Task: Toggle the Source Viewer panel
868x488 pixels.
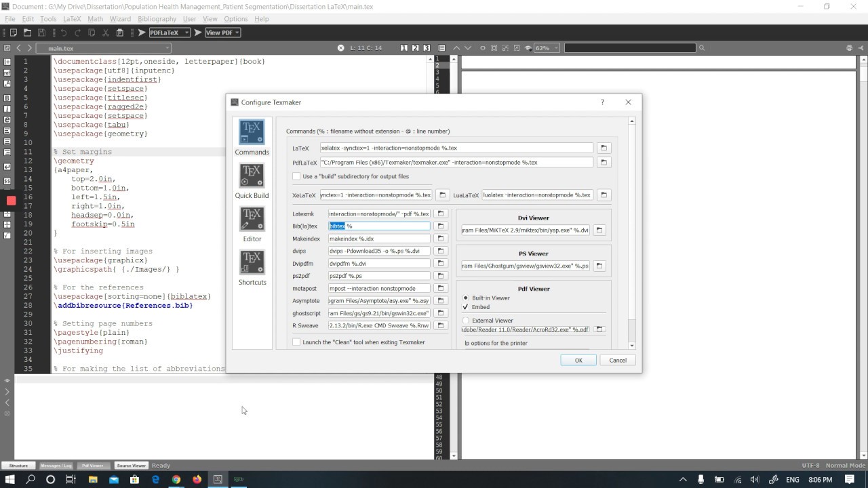Action: tap(131, 466)
